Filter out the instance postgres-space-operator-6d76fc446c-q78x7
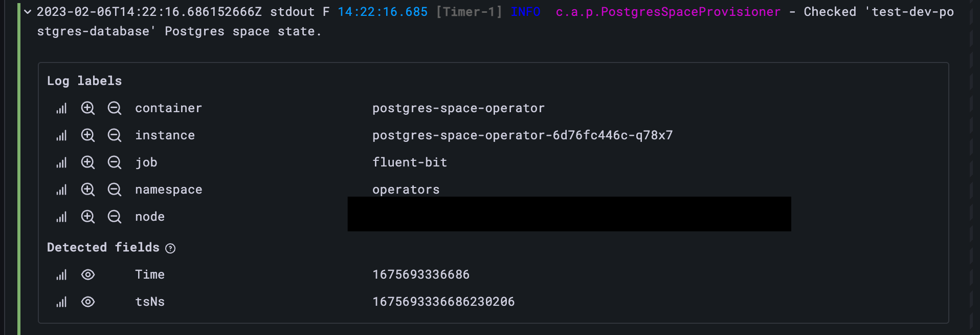The height and width of the screenshot is (335, 980). pos(115,135)
